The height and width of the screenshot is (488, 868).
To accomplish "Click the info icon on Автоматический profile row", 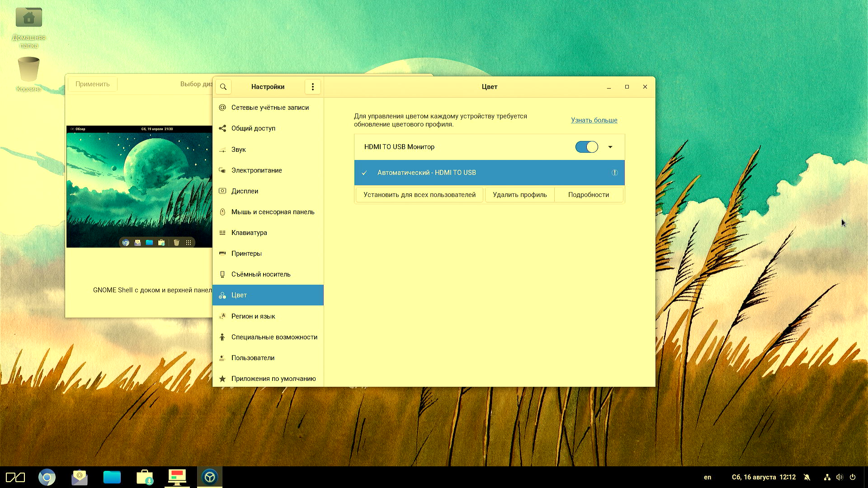I will pyautogui.click(x=614, y=173).
